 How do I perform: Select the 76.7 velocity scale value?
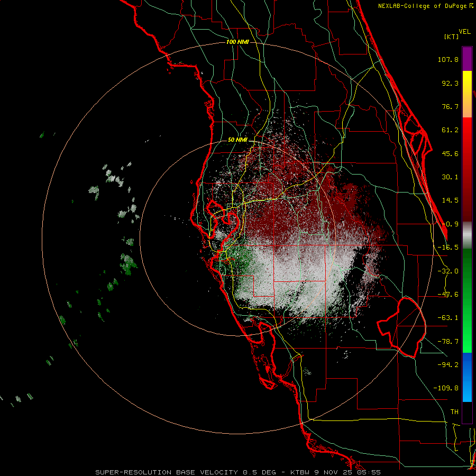point(450,106)
